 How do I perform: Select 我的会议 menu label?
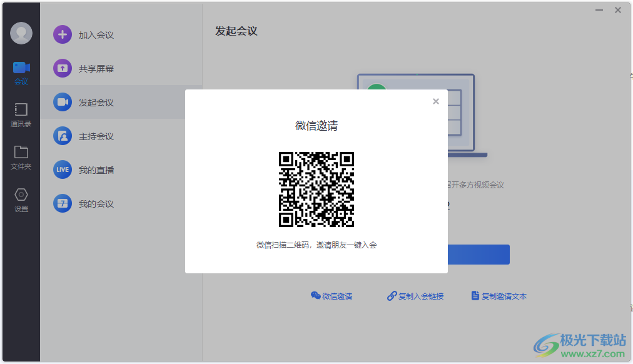click(96, 204)
